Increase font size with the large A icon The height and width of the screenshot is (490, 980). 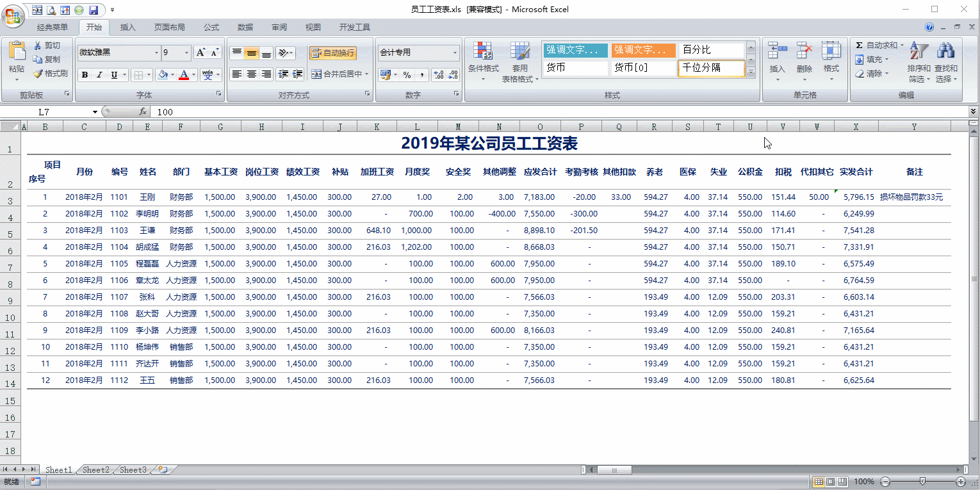(x=200, y=53)
